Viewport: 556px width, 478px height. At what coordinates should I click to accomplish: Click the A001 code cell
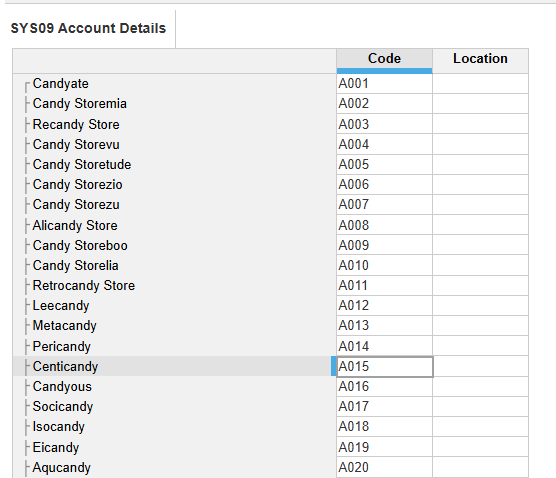(384, 84)
